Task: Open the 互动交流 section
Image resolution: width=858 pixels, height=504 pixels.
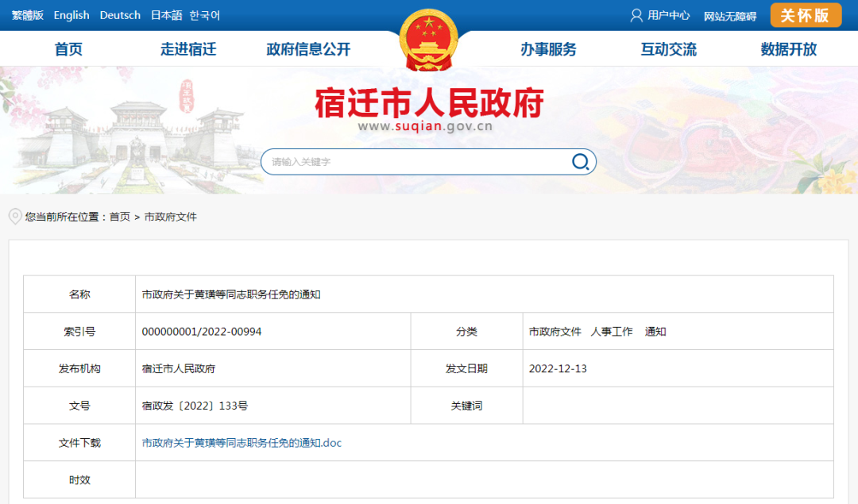Action: pos(670,48)
